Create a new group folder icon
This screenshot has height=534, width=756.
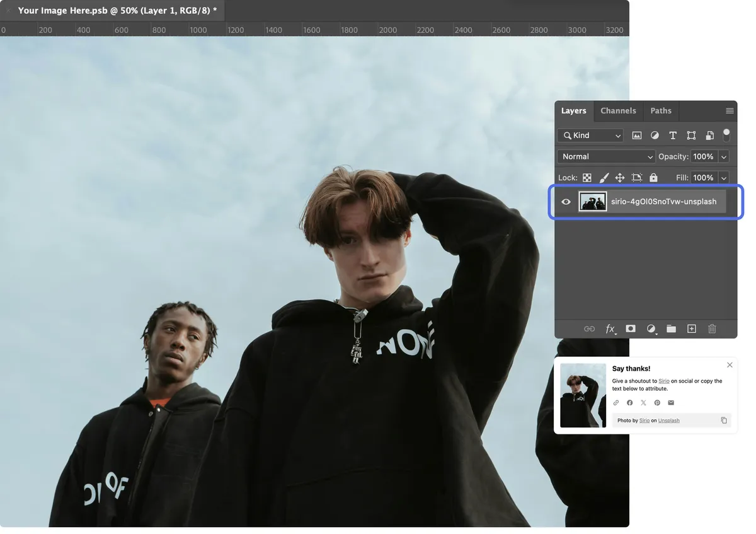coord(672,329)
